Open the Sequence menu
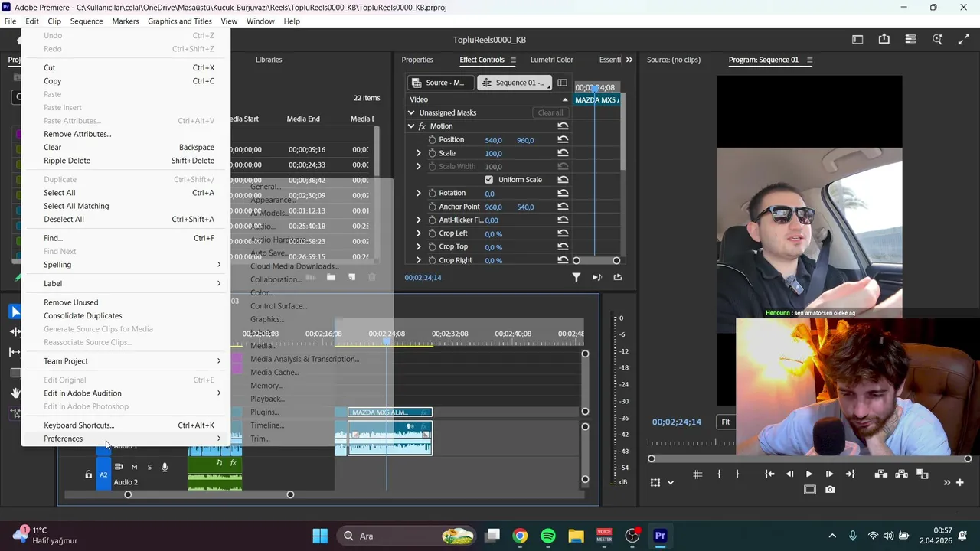 pyautogui.click(x=87, y=21)
